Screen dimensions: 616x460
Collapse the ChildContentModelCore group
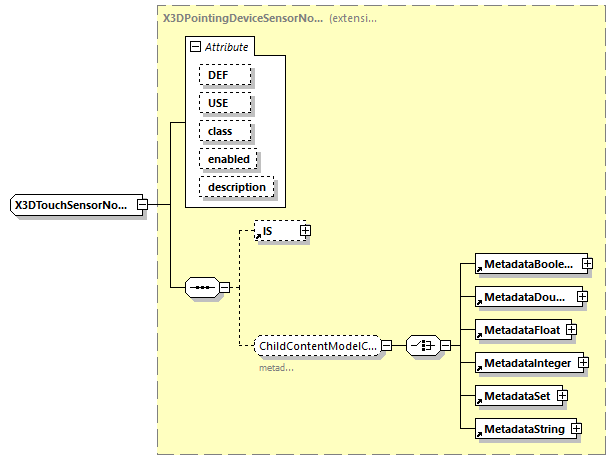pyautogui.click(x=387, y=346)
